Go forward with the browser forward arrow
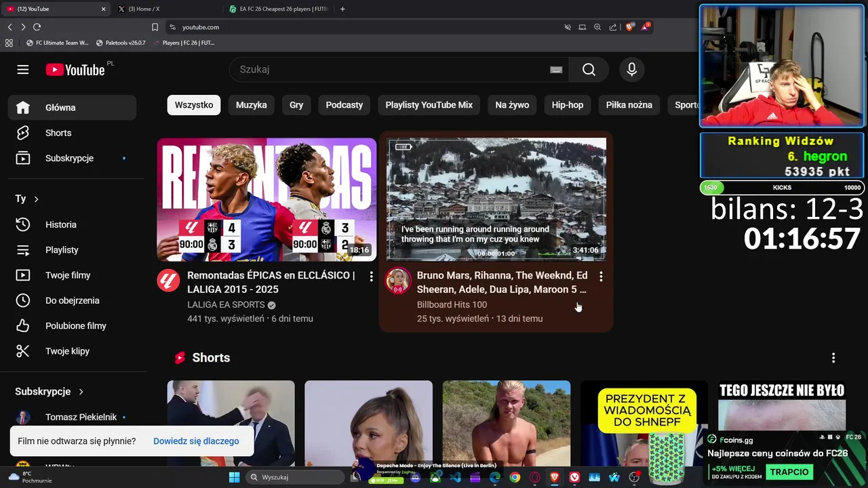868x488 pixels. point(23,27)
